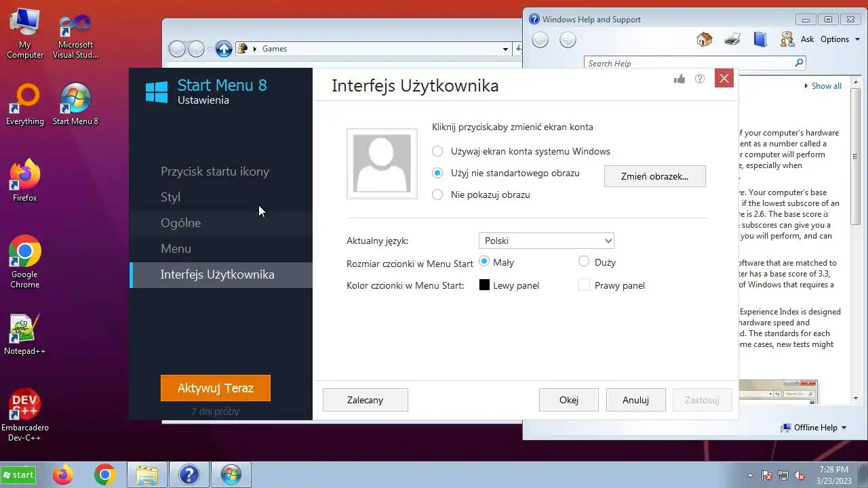Click Help back arrow button
The width and height of the screenshot is (868, 488).
click(540, 40)
